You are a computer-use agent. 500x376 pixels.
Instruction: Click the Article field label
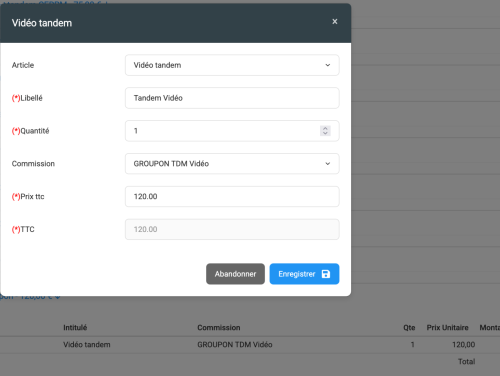pos(23,65)
